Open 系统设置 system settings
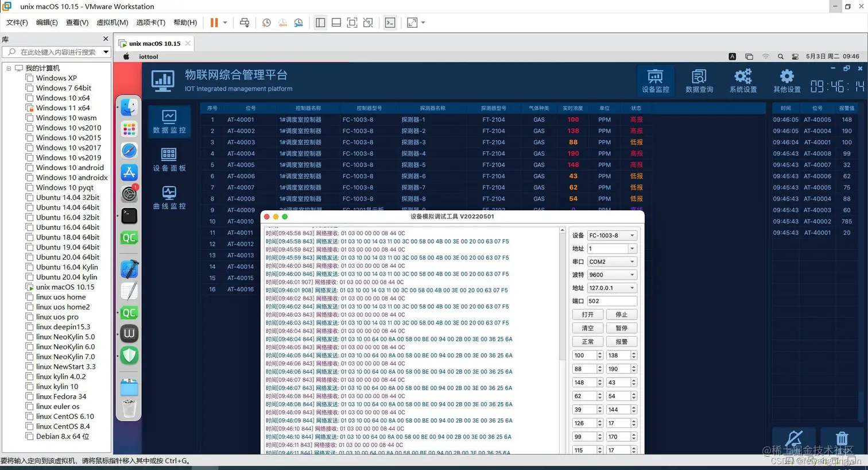The height and width of the screenshot is (470, 868). 743,79
